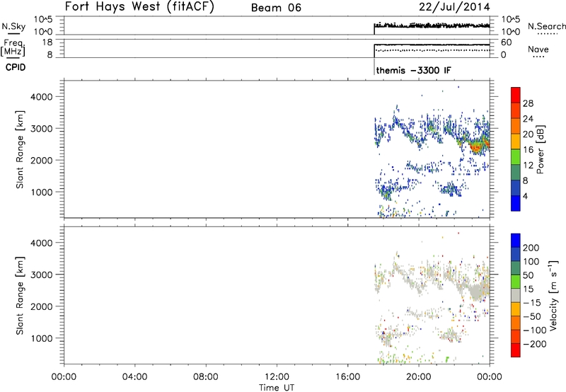566x392 pixels.
Task: Click the "60" Nave axis tick
Action: (x=506, y=42)
